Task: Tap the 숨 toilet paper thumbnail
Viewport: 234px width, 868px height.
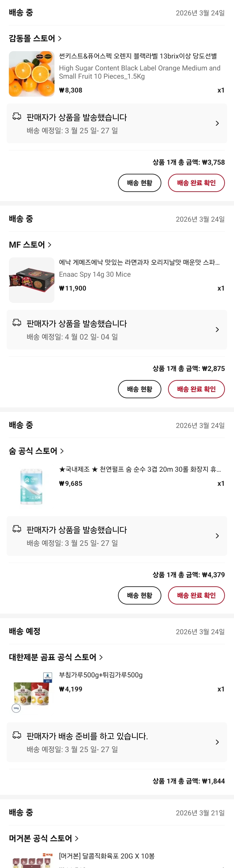Action: pyautogui.click(x=31, y=486)
